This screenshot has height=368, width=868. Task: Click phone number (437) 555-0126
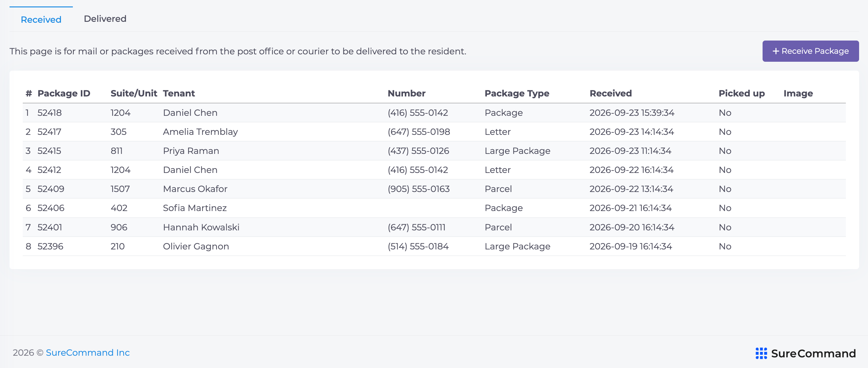click(x=418, y=151)
